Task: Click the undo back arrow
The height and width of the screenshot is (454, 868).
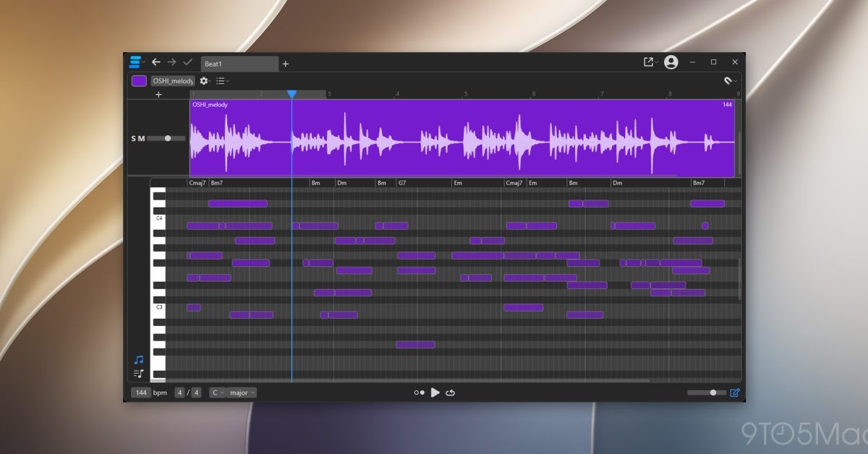Action: pyautogui.click(x=156, y=62)
